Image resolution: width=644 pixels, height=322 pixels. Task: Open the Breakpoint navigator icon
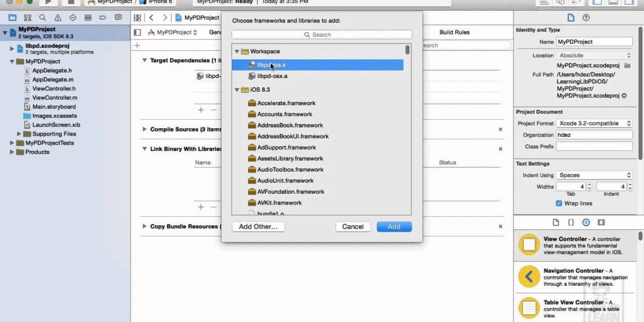click(103, 18)
